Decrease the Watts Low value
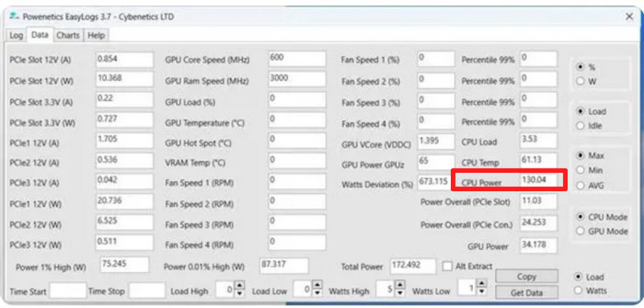The height and width of the screenshot is (308, 644). 481,292
